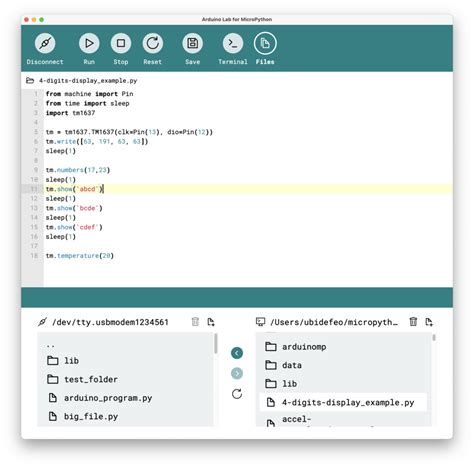The image size is (474, 467).
Task: Click the computer icon by /Users path
Action: (x=260, y=322)
